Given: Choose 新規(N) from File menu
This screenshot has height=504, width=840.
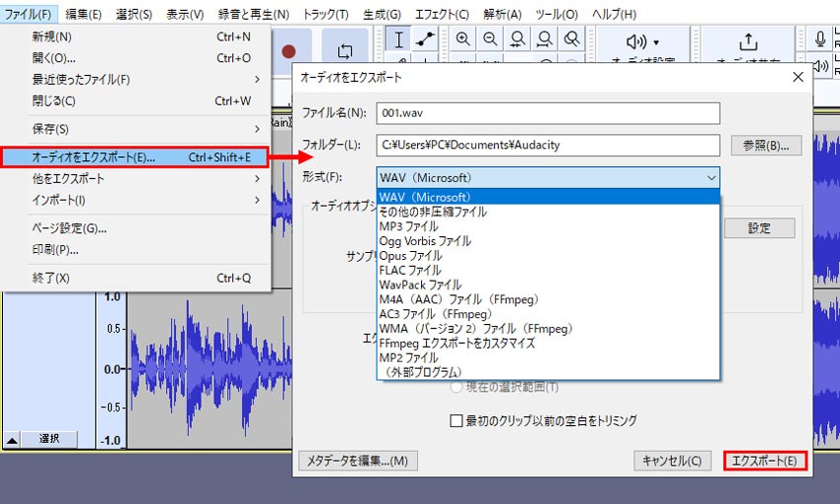Looking at the screenshot, I should [135, 37].
